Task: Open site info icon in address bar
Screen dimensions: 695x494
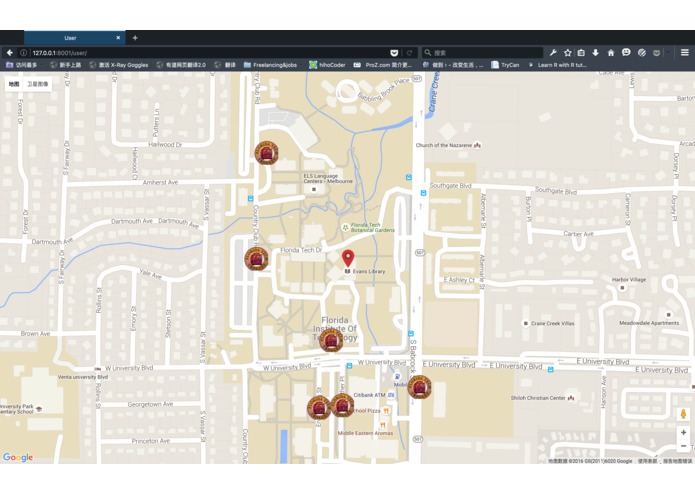Action: point(23,53)
